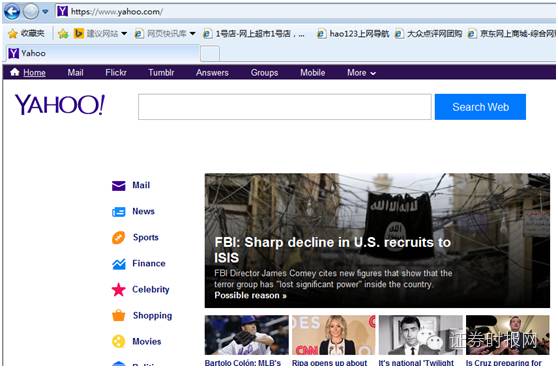558x368 pixels.
Task: Click the address bar URL field
Action: point(306,11)
